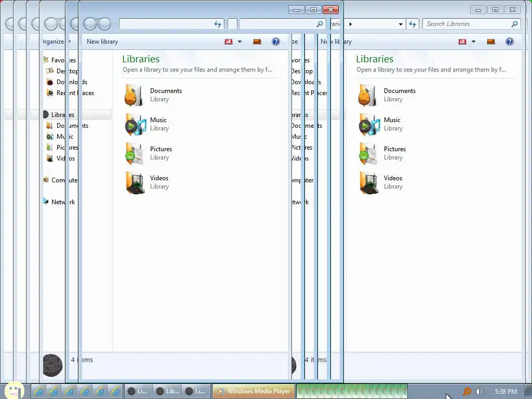Click the Back button in the front window
This screenshot has width=532, height=399.
pyautogui.click(x=90, y=24)
